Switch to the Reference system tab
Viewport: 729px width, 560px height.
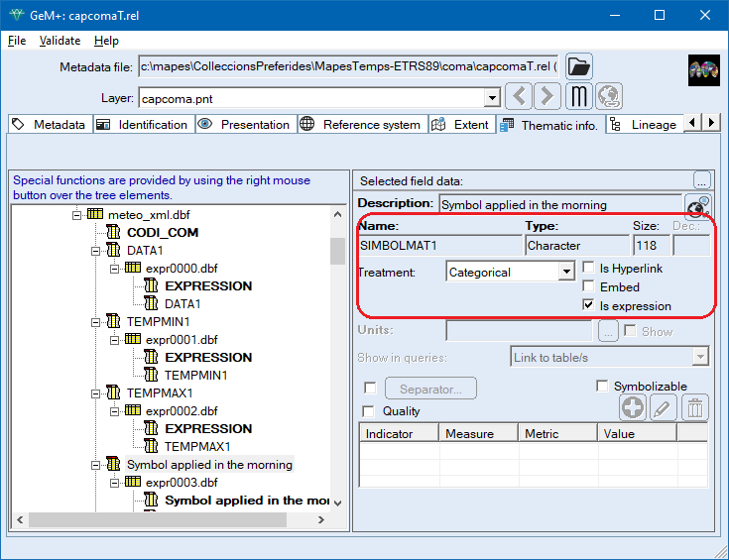pos(362,125)
